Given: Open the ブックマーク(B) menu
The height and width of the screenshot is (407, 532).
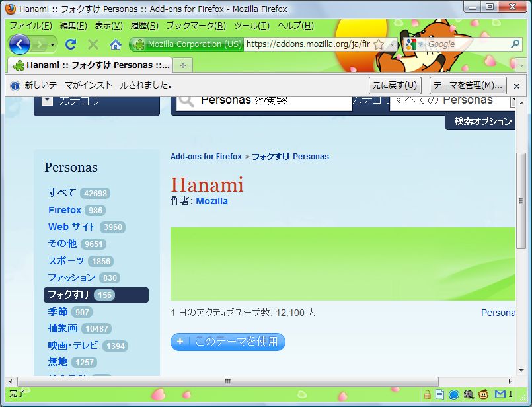Looking at the screenshot, I should pos(196,26).
